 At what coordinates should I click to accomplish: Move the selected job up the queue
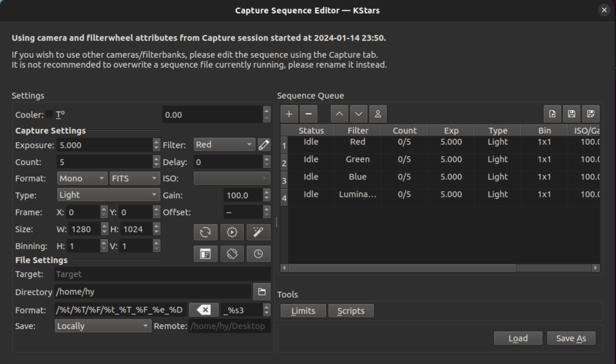pyautogui.click(x=339, y=114)
